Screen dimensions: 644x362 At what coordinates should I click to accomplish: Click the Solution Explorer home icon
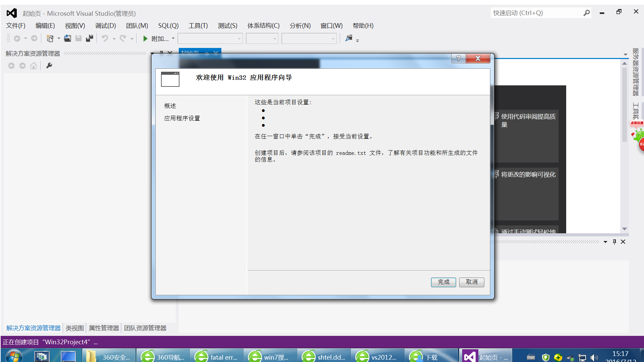(34, 66)
